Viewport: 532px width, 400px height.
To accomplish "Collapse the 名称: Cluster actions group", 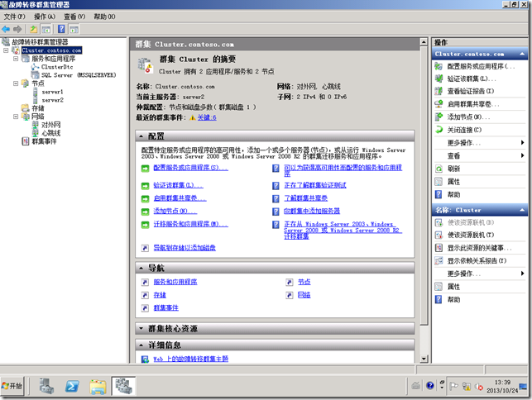I will click(x=522, y=210).
